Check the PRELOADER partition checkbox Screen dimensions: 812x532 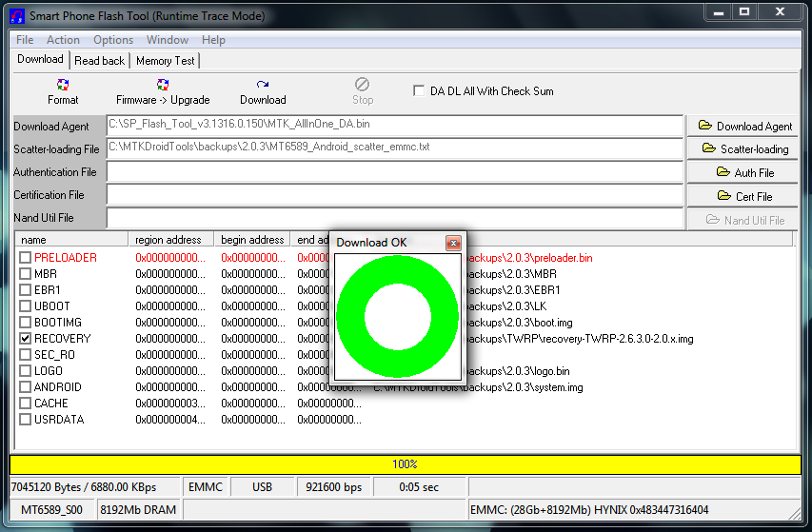(26, 258)
